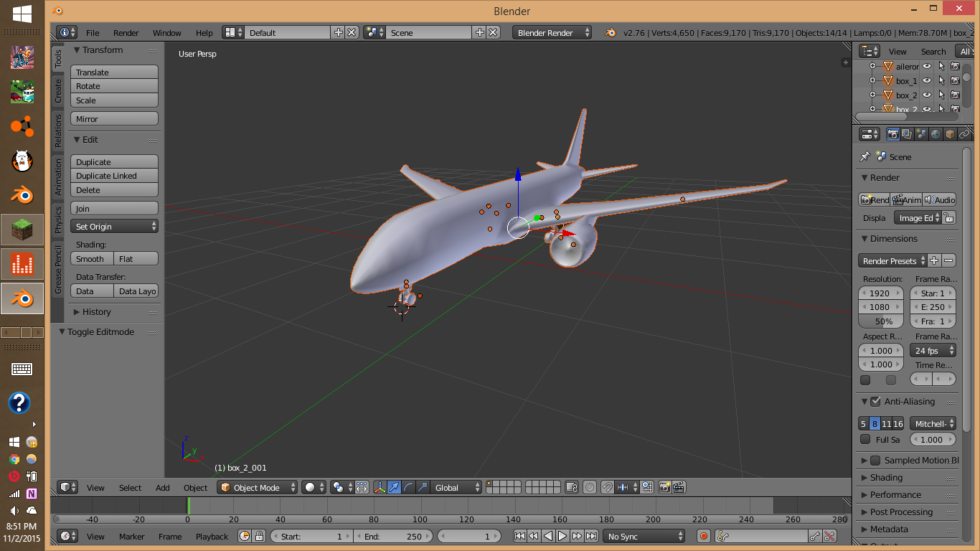The image size is (980, 551).
Task: Disable the Anti-Aliasing checkbox
Action: coord(875,401)
